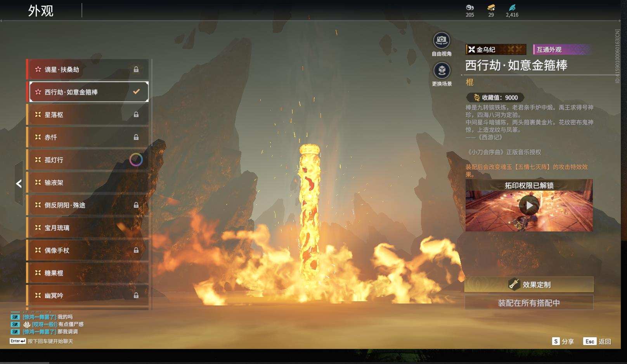Click the 拓印权限已解锁 label
The height and width of the screenshot is (364, 627).
[x=529, y=185]
